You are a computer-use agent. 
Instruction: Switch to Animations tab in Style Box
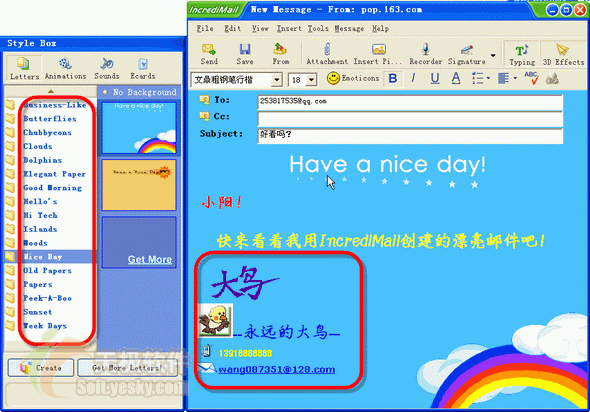click(65, 68)
